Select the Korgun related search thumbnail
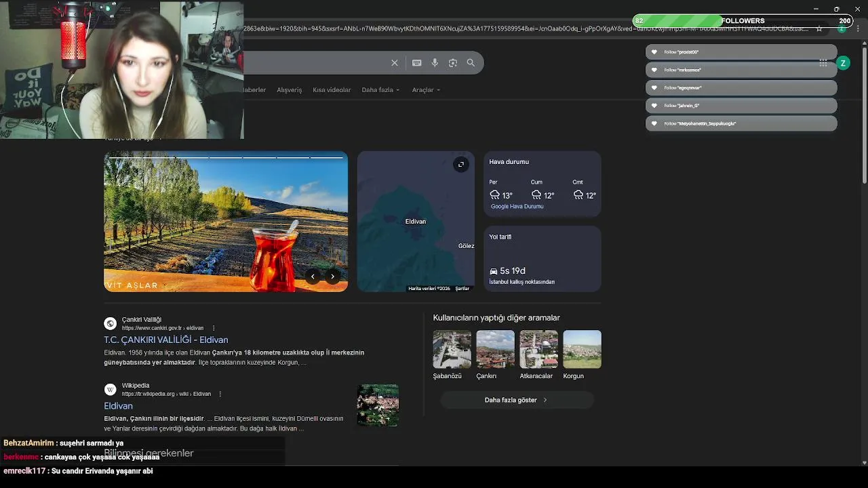This screenshot has height=488, width=868. tap(582, 349)
